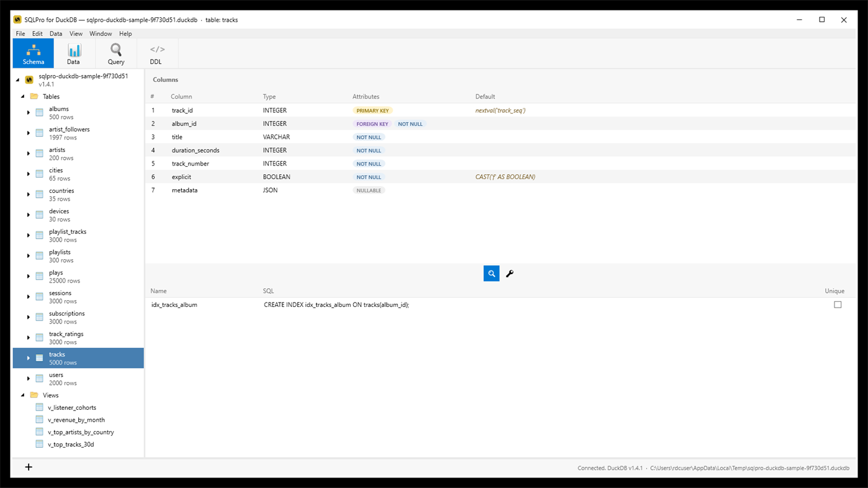
Task: Select the idx_tracks_album index row
Action: coord(501,305)
